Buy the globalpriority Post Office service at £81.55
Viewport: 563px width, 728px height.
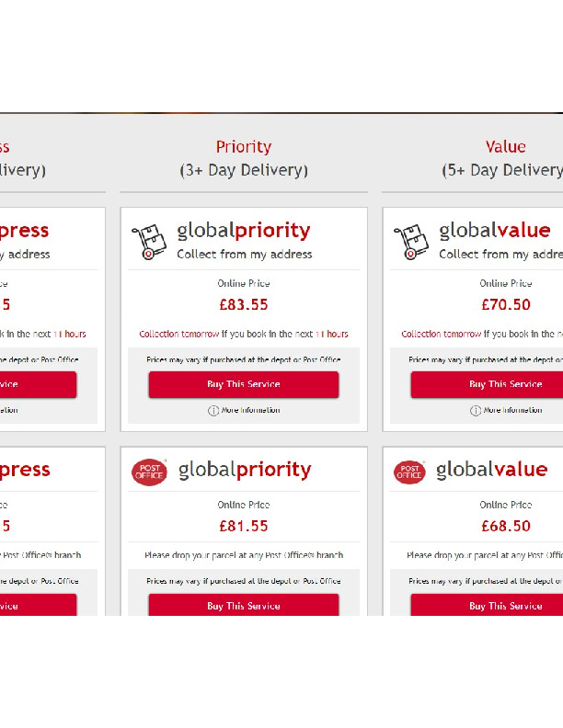click(x=244, y=606)
